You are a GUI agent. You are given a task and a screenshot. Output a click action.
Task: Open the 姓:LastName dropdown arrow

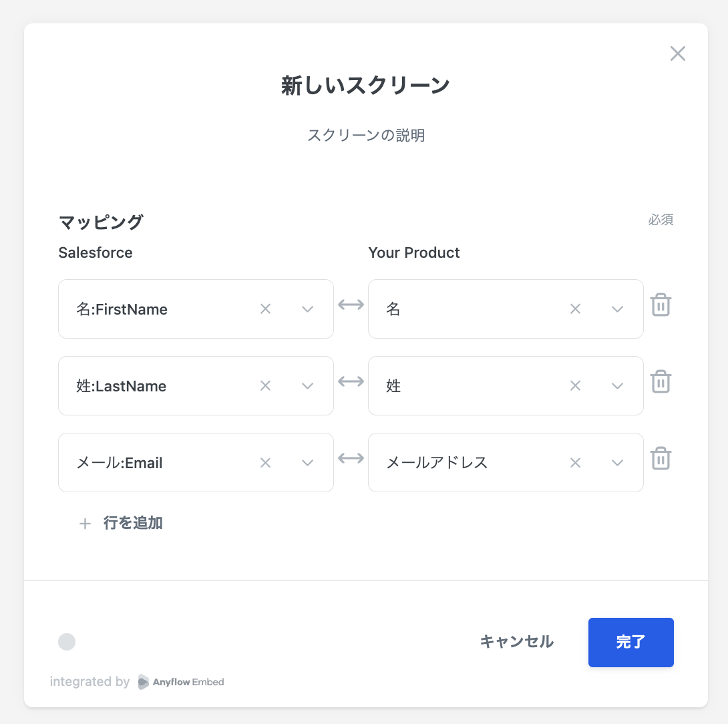[x=307, y=385]
